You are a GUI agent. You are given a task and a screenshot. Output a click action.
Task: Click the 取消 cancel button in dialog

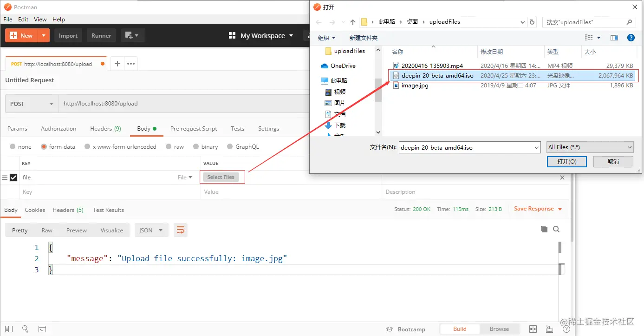click(613, 161)
